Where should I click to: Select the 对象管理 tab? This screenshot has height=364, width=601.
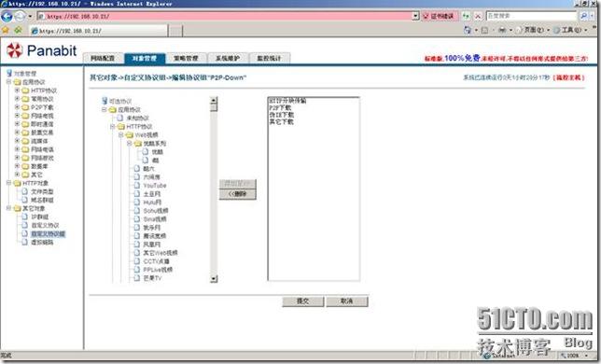point(145,58)
